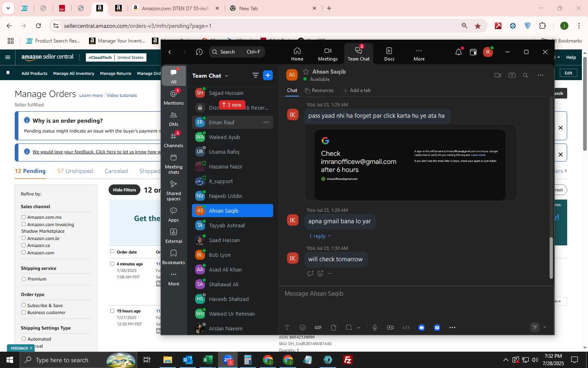Open DMs in Zoom sidebar

click(x=174, y=119)
